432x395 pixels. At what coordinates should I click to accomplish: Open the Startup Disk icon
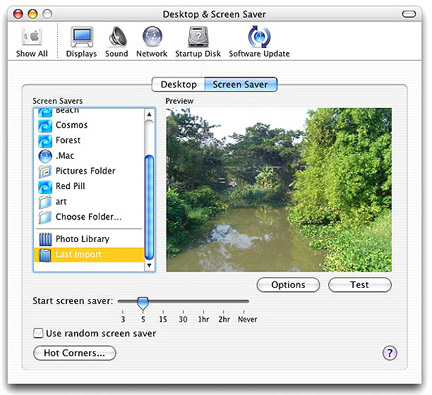[x=198, y=37]
